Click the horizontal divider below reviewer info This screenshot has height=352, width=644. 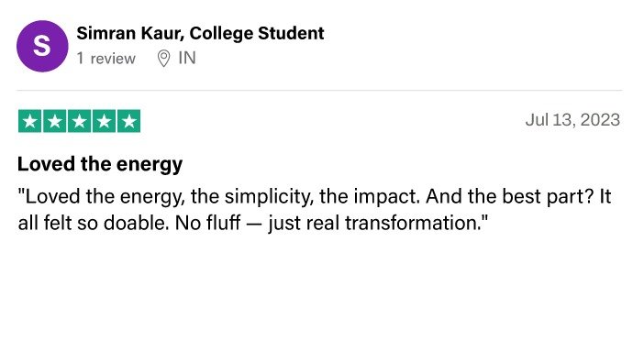click(x=319, y=90)
